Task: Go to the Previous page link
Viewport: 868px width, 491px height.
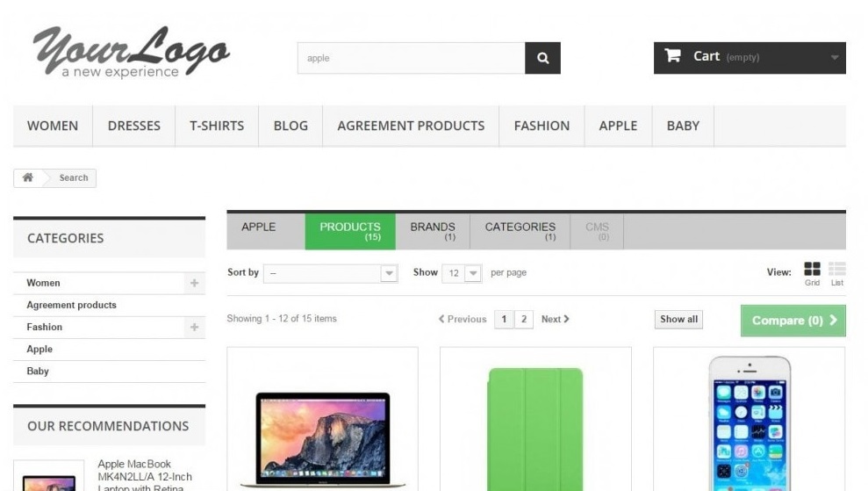Action: click(x=463, y=319)
